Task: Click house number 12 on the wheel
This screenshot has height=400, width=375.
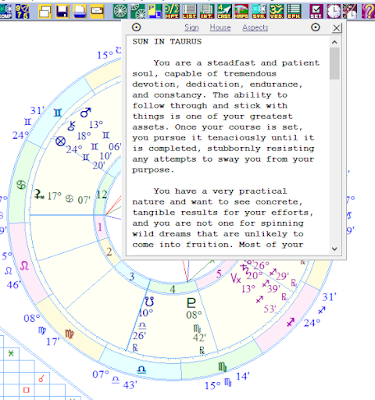Action: 102,194
